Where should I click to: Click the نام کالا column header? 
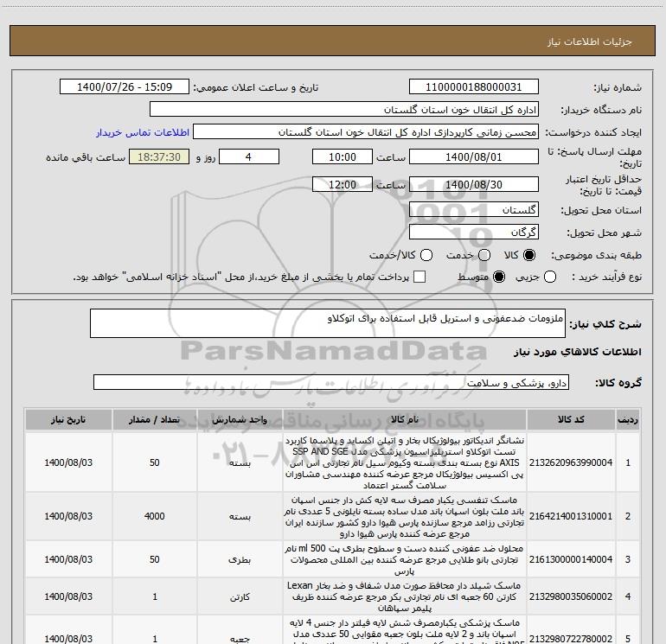coord(405,420)
